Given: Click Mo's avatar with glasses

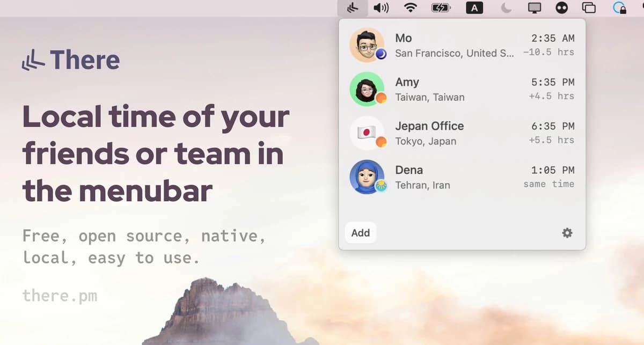Looking at the screenshot, I should (367, 45).
